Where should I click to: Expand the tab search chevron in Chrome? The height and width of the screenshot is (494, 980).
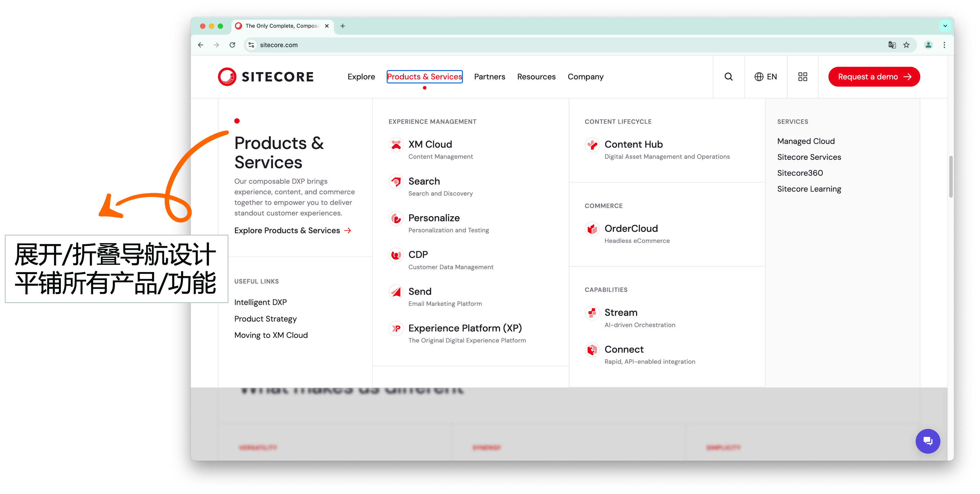945,26
